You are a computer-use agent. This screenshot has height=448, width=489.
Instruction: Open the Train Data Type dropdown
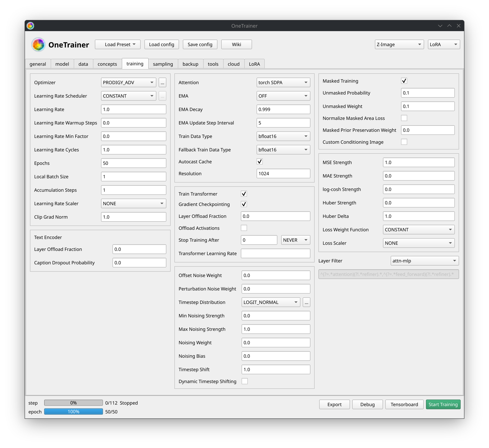pyautogui.click(x=283, y=136)
